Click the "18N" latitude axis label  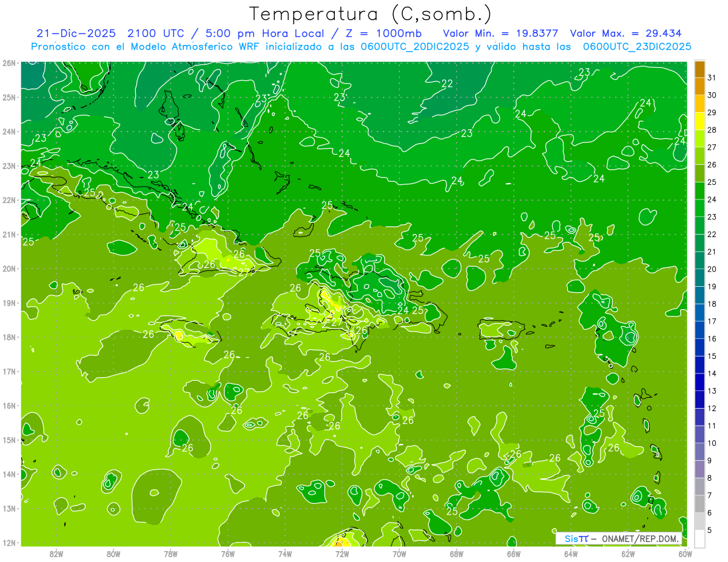[x=9, y=337]
